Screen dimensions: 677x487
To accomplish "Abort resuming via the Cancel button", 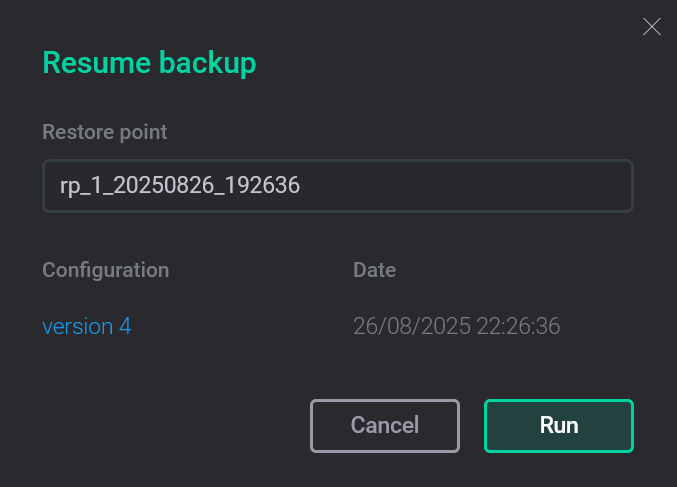I will coord(384,426).
